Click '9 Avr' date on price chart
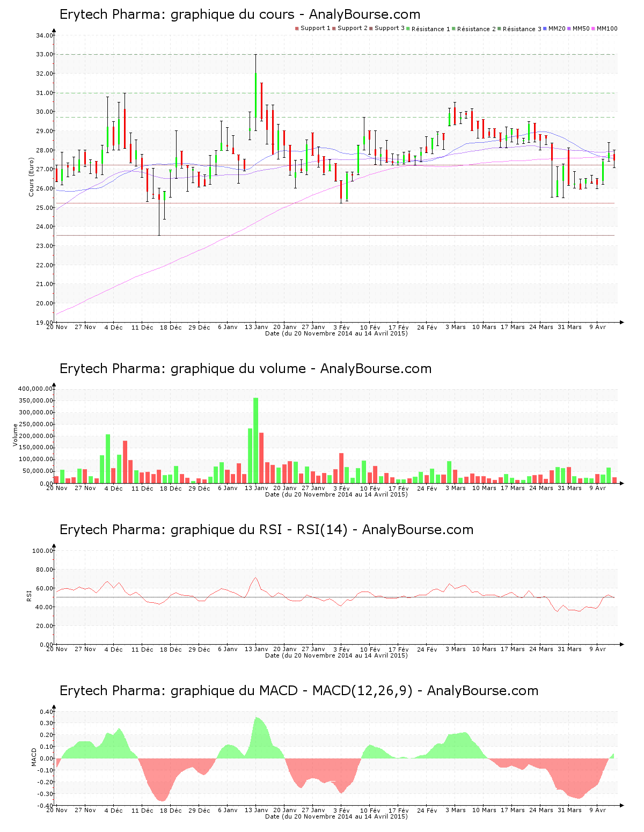The width and height of the screenshot is (644, 832). click(598, 327)
